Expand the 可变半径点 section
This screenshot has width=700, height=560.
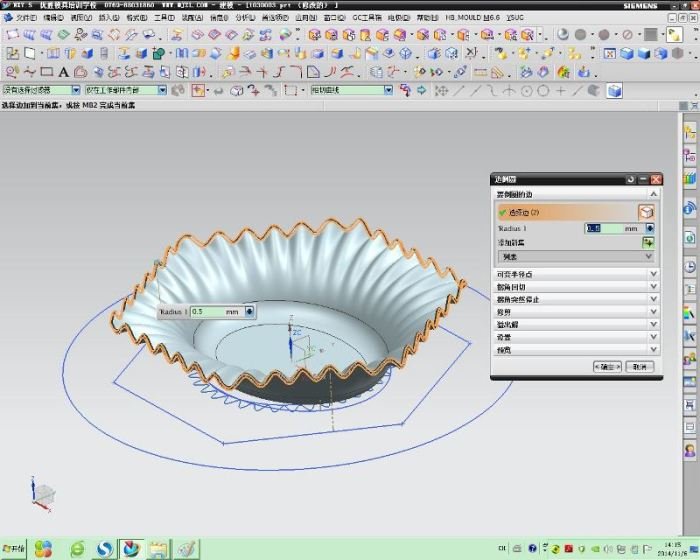coord(576,274)
